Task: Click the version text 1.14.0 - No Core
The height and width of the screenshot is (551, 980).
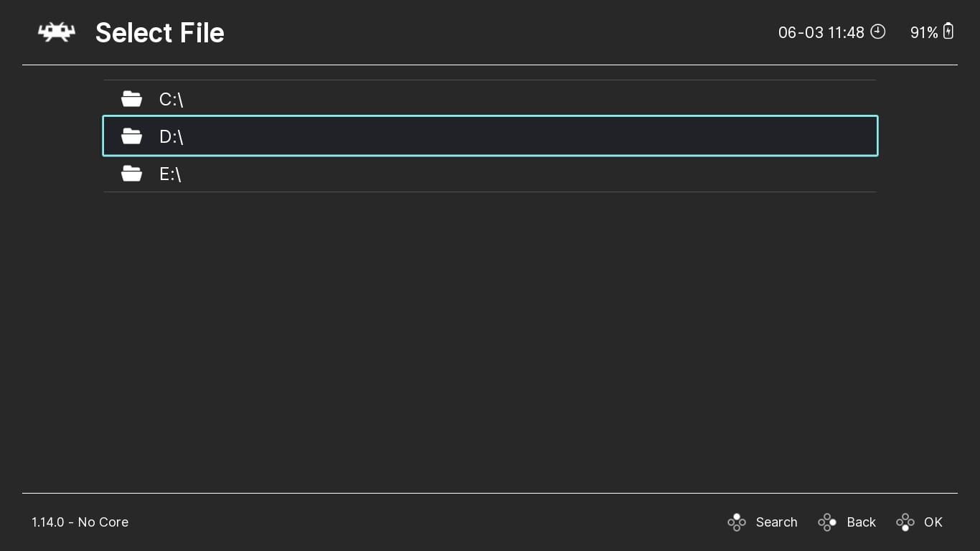Action: 80,522
